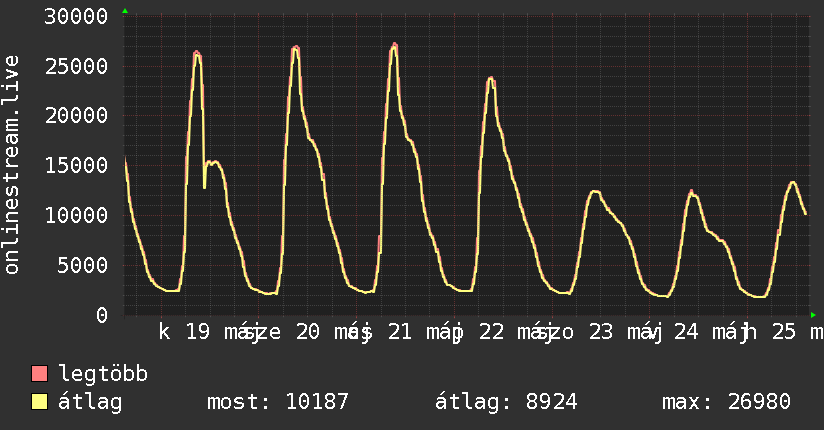Viewport: 824px width, 430px height.
Task: Click the May 21 peak of the graph
Action: [395, 45]
